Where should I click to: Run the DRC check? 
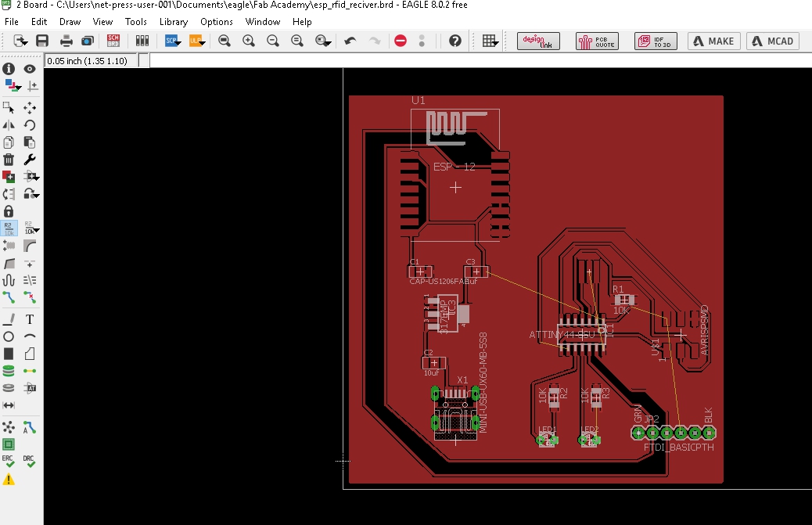point(30,462)
